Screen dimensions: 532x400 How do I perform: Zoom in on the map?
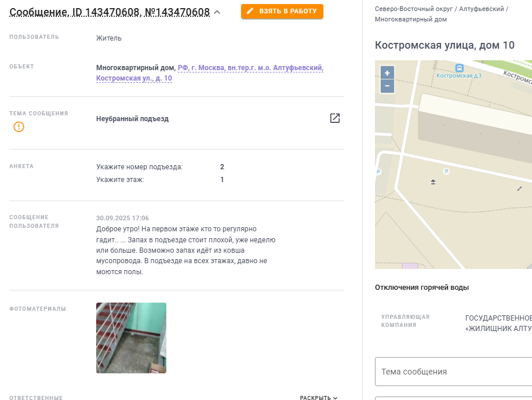[x=387, y=73]
